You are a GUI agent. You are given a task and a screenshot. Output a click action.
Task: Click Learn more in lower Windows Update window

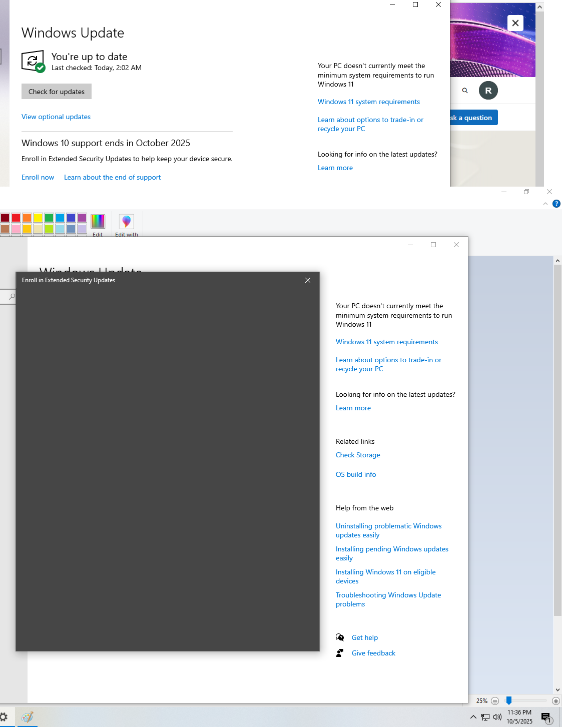point(353,408)
